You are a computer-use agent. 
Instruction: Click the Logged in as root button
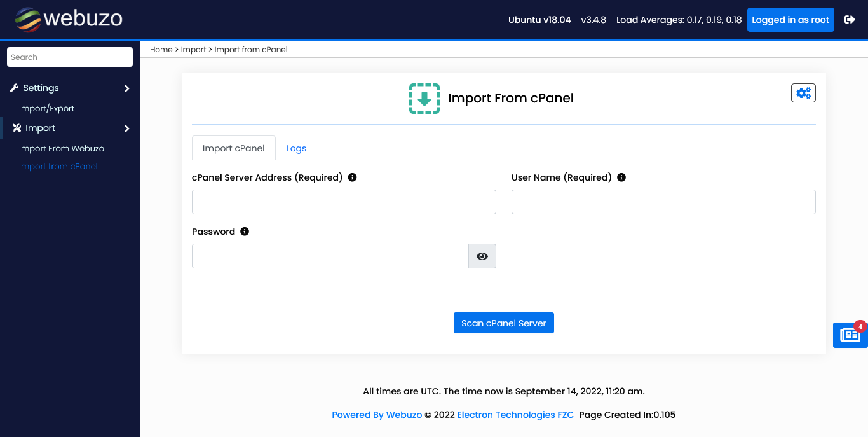[x=790, y=19]
